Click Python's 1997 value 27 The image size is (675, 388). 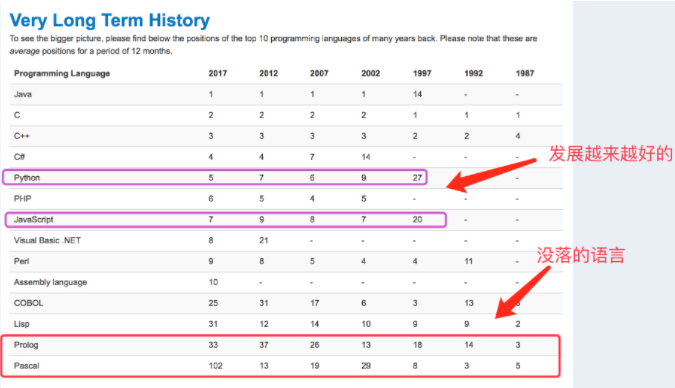point(417,178)
